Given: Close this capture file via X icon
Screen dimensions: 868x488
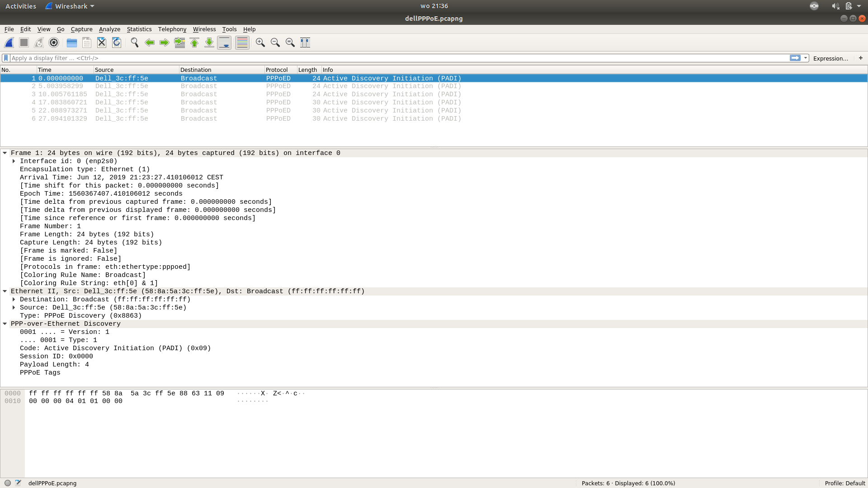Looking at the screenshot, I should (x=102, y=42).
